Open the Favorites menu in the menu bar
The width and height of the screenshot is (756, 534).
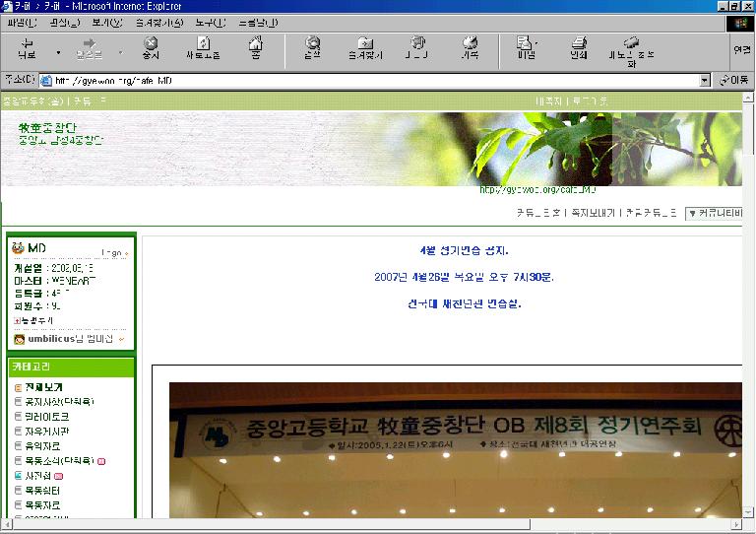point(158,22)
